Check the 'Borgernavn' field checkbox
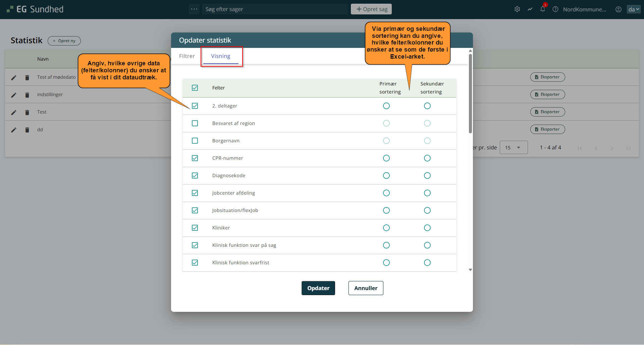The image size is (644, 345). coord(195,141)
